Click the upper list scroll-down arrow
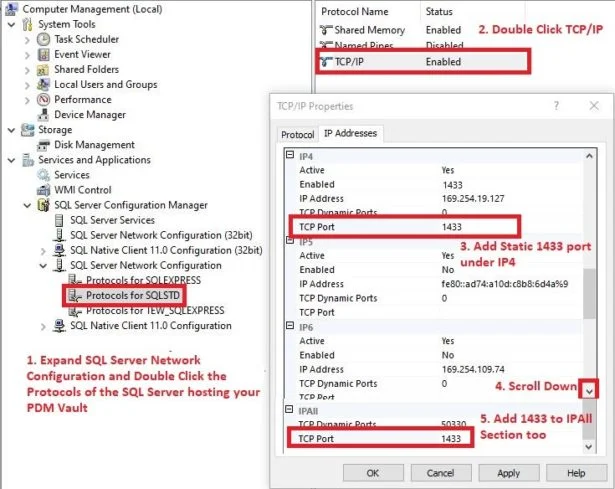The height and width of the screenshot is (489, 615). pyautogui.click(x=589, y=391)
